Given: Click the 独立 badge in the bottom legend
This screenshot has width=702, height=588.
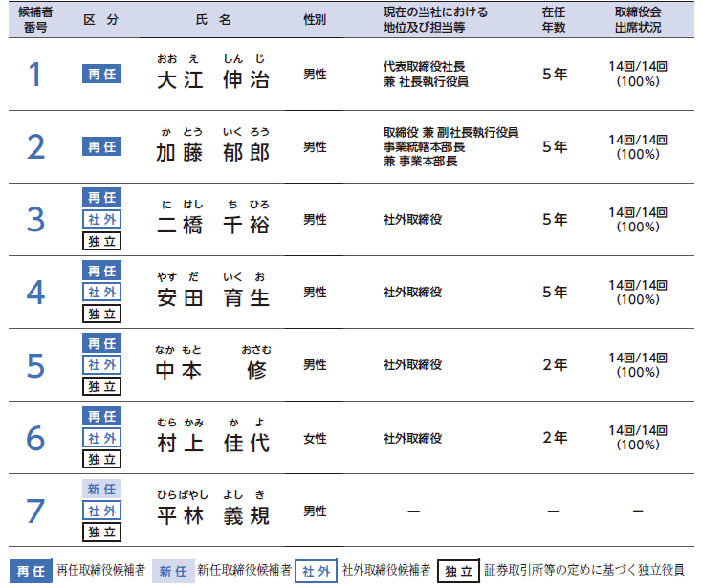Looking at the screenshot, I should [458, 571].
